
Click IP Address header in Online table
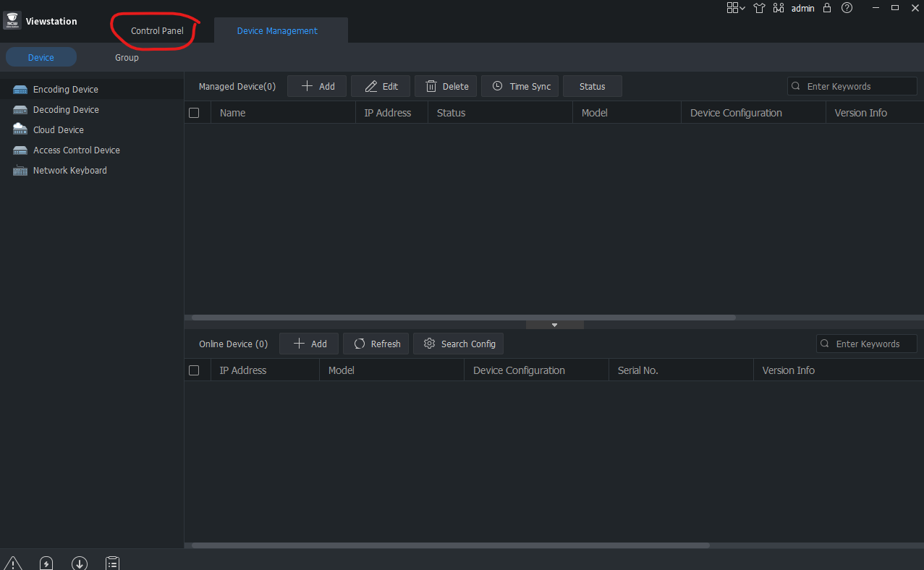click(265, 370)
